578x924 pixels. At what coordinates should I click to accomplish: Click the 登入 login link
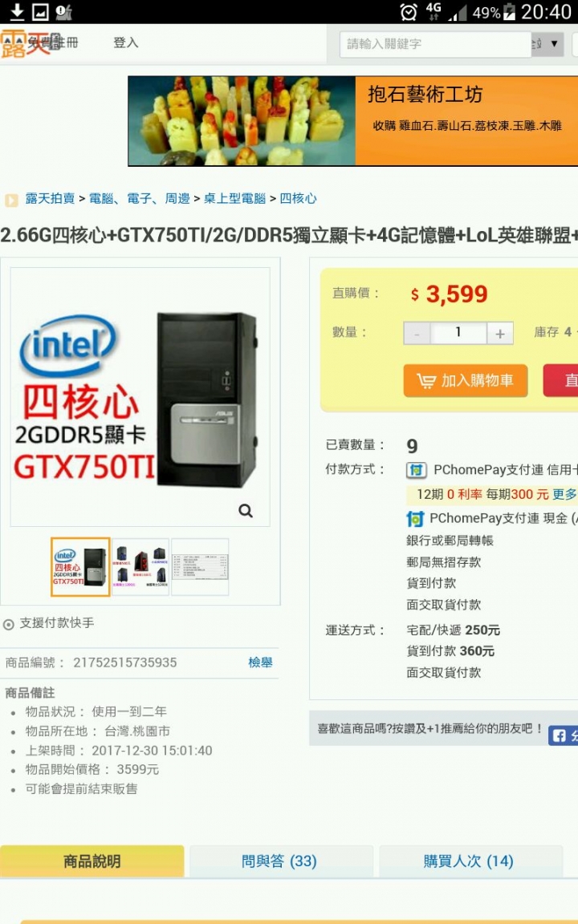tap(125, 43)
